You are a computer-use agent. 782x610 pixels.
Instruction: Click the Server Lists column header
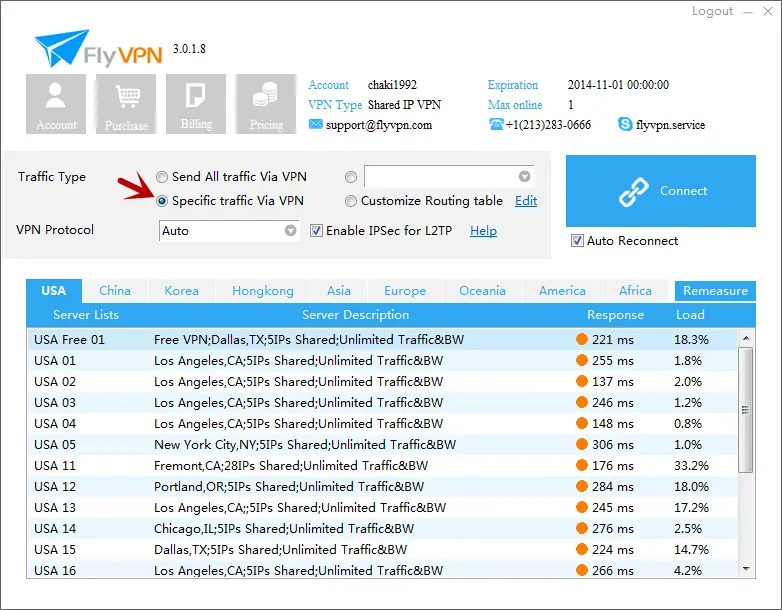pos(86,315)
